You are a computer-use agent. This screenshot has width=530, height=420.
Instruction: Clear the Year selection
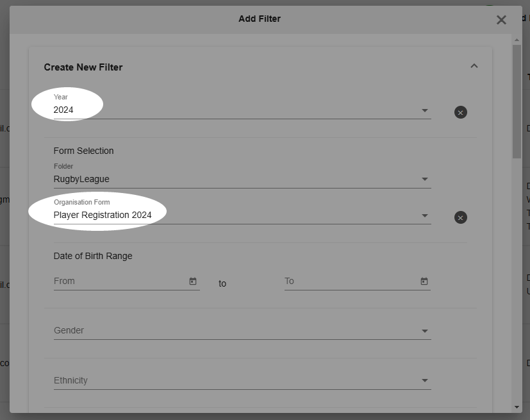[460, 112]
